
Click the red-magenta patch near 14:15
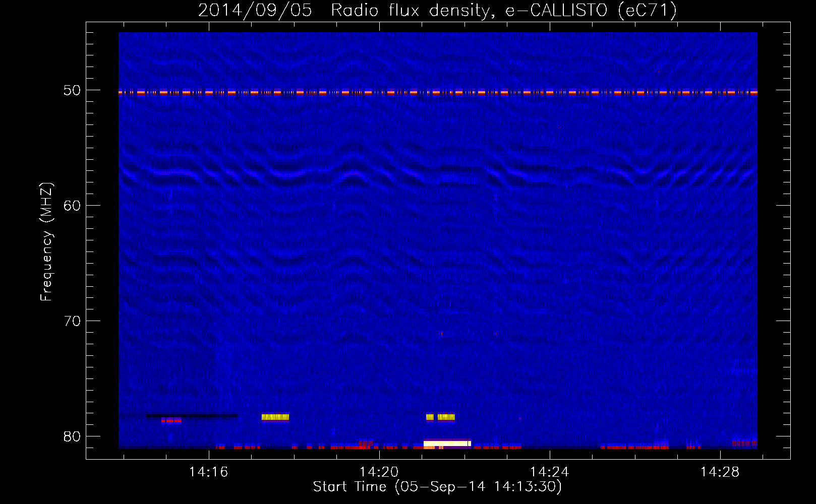[x=171, y=420]
